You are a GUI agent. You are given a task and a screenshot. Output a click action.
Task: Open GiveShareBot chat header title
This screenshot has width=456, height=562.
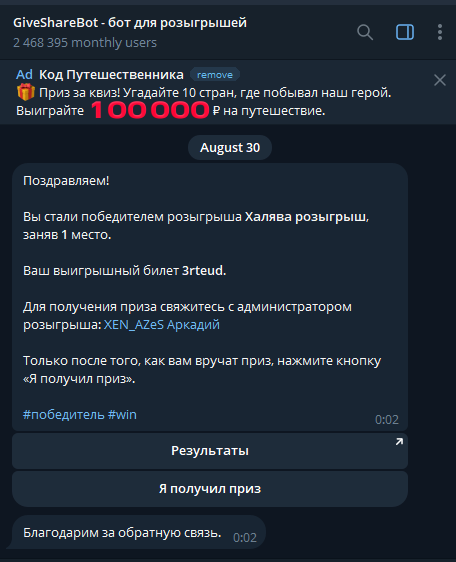tap(130, 23)
